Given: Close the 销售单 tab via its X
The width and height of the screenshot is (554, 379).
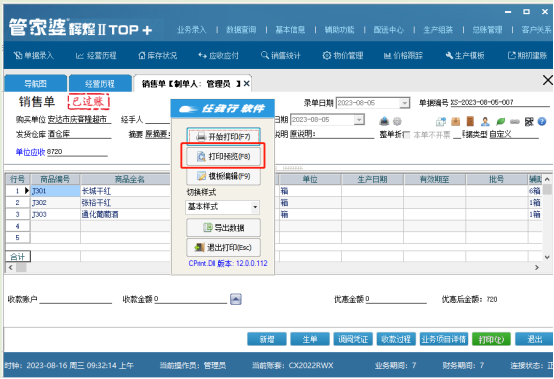Looking at the screenshot, I should [x=247, y=84].
